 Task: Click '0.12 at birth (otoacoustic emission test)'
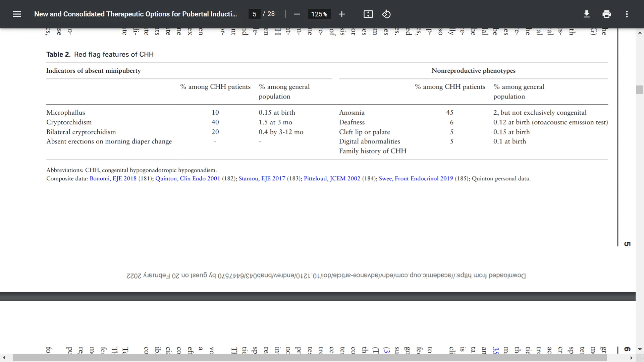click(551, 122)
